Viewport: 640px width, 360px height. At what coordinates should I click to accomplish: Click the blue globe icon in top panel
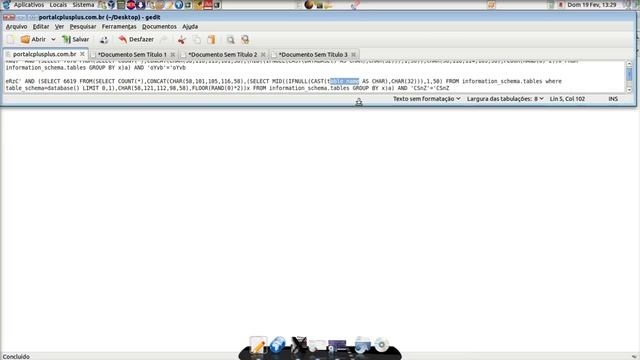pos(179,5)
